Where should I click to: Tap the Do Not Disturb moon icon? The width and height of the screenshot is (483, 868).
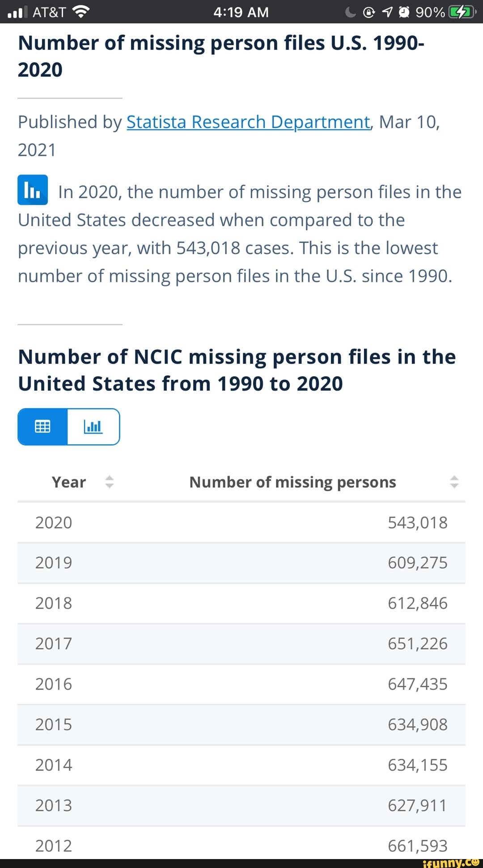351,12
